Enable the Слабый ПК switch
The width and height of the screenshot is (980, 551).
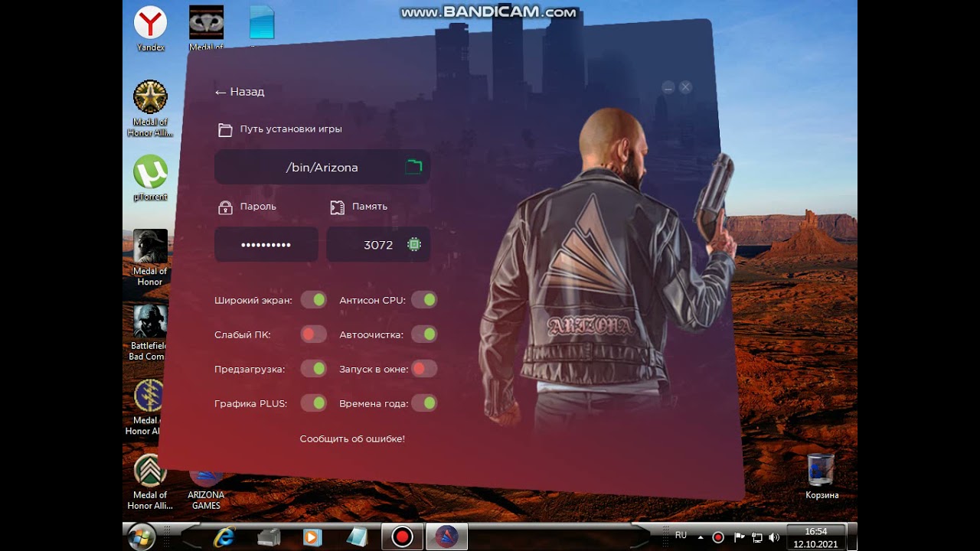click(x=313, y=334)
